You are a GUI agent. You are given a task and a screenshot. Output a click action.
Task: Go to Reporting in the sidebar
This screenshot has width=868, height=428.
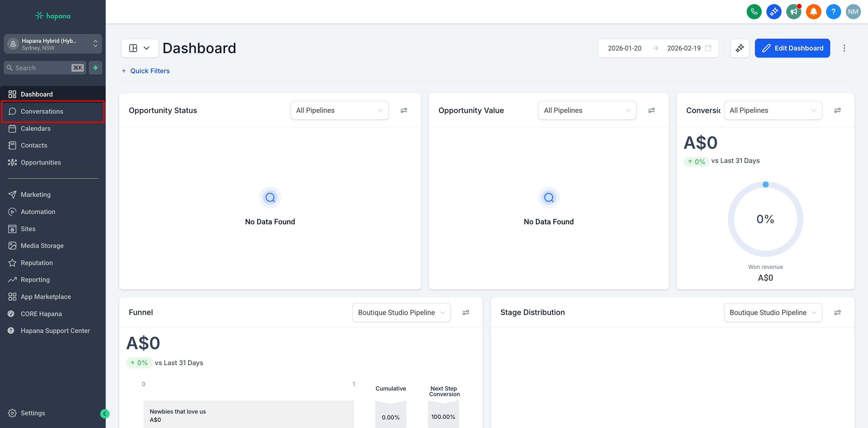pos(35,279)
